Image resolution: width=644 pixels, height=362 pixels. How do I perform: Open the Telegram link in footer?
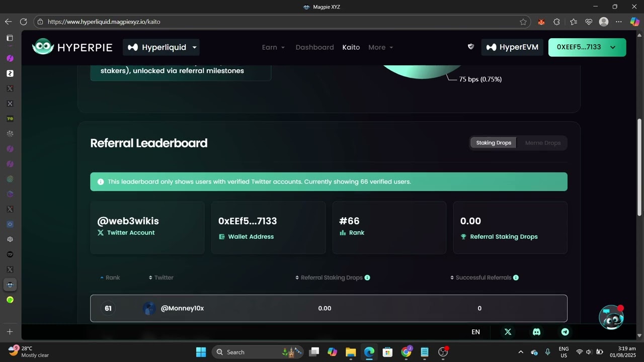(565, 332)
